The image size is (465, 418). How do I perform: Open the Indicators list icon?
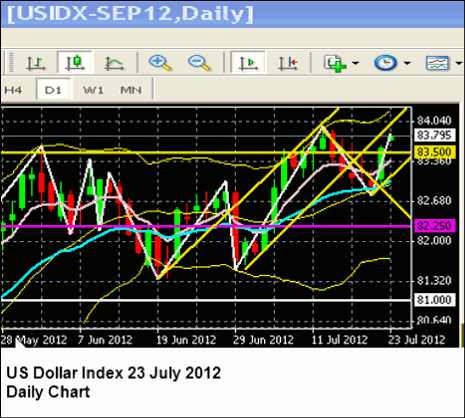(x=335, y=63)
